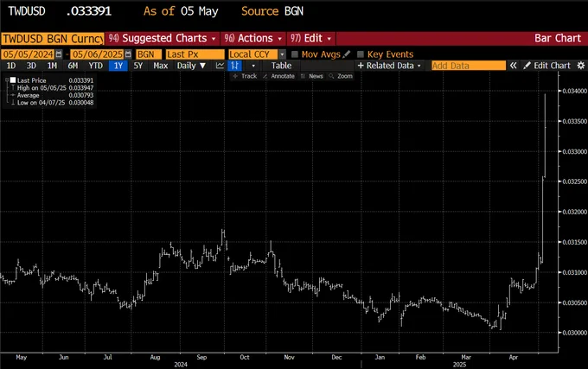Select the 6M time range
588x369 pixels.
[x=73, y=66]
